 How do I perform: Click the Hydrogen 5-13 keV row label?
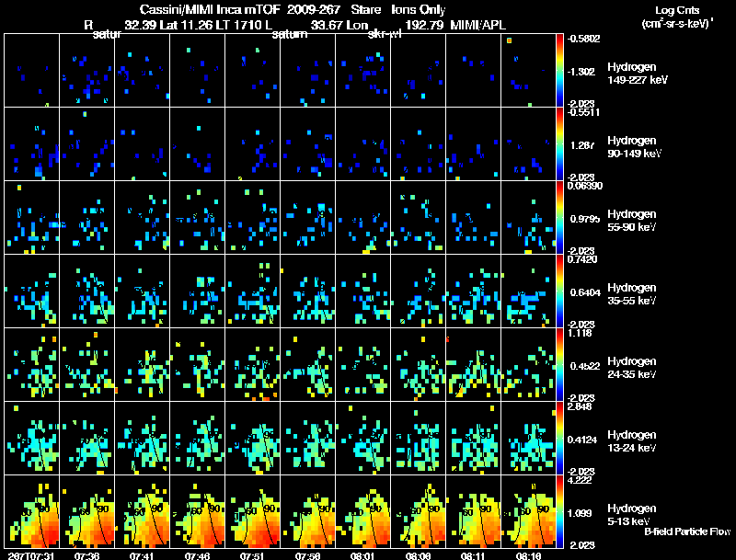(x=631, y=515)
